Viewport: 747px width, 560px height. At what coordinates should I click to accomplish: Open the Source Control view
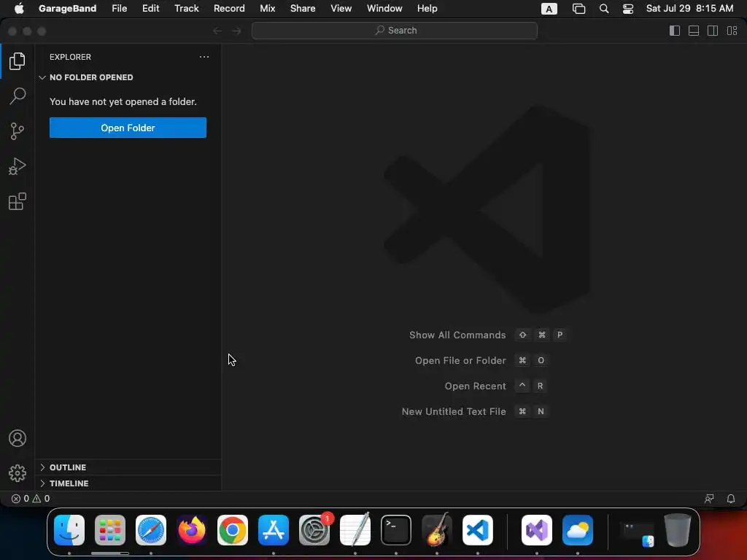coord(18,131)
